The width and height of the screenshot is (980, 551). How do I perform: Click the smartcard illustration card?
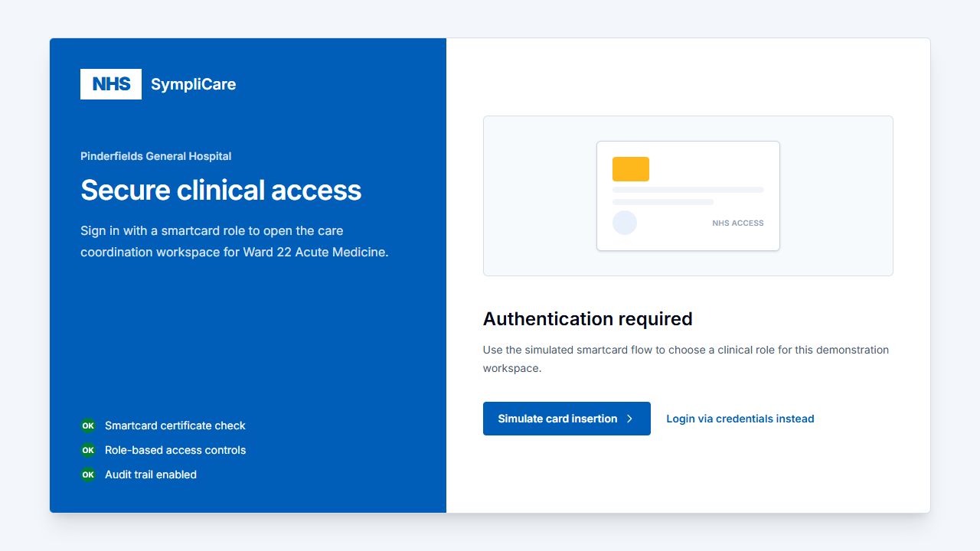pyautogui.click(x=688, y=196)
